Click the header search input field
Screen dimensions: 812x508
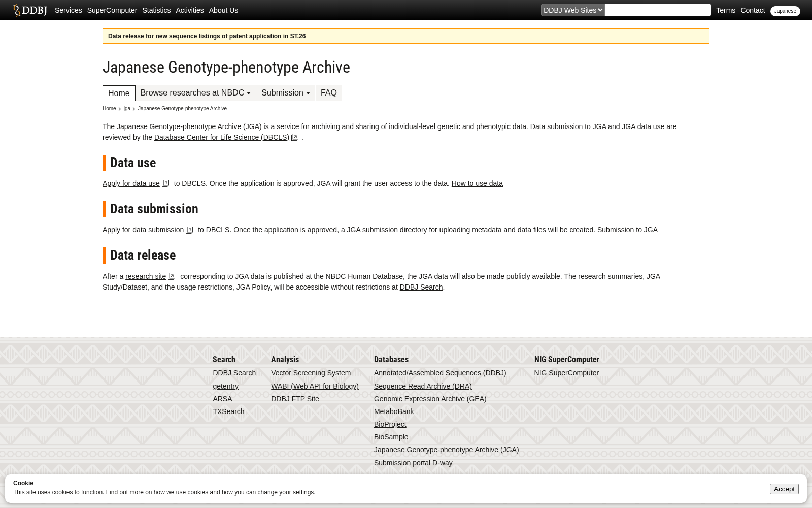click(x=658, y=10)
